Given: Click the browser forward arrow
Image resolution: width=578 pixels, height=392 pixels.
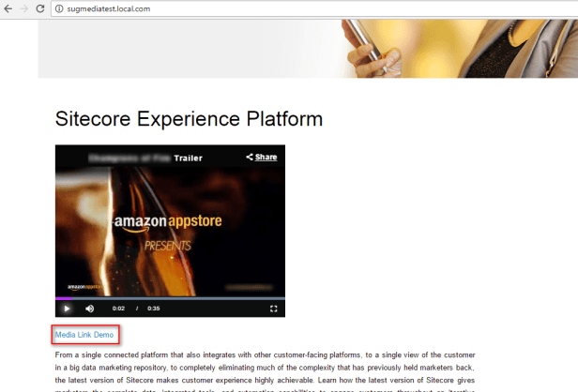Looking at the screenshot, I should coord(24,8).
